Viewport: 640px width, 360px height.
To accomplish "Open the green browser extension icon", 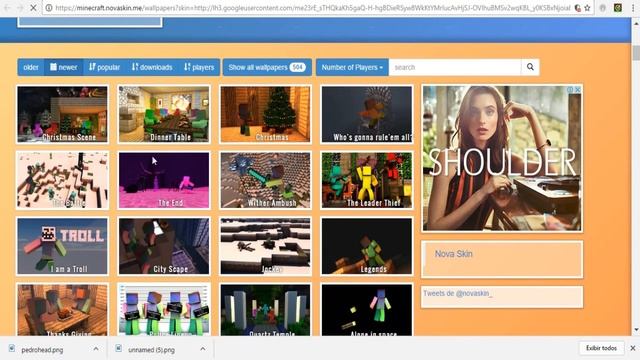I will click(618, 8).
